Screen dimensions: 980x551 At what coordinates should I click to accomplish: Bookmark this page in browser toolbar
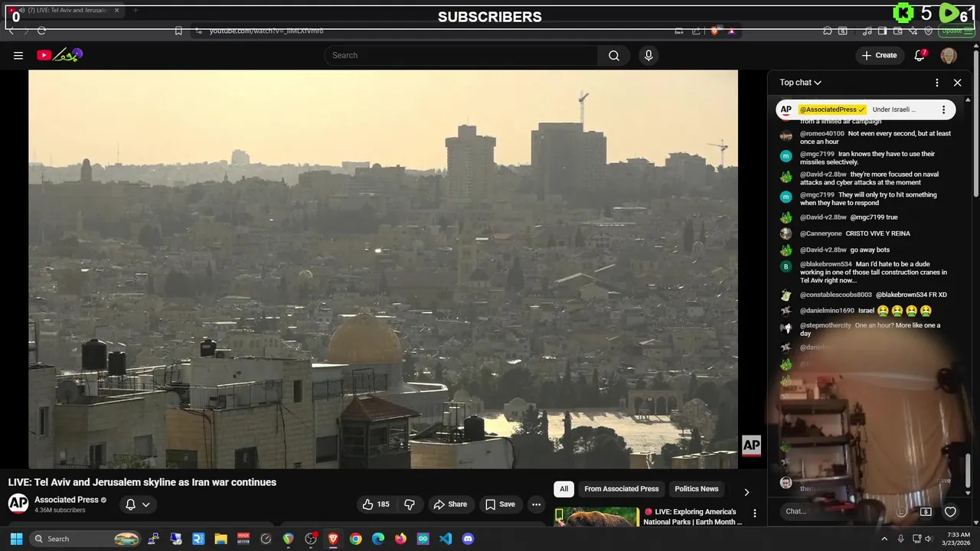click(x=178, y=31)
